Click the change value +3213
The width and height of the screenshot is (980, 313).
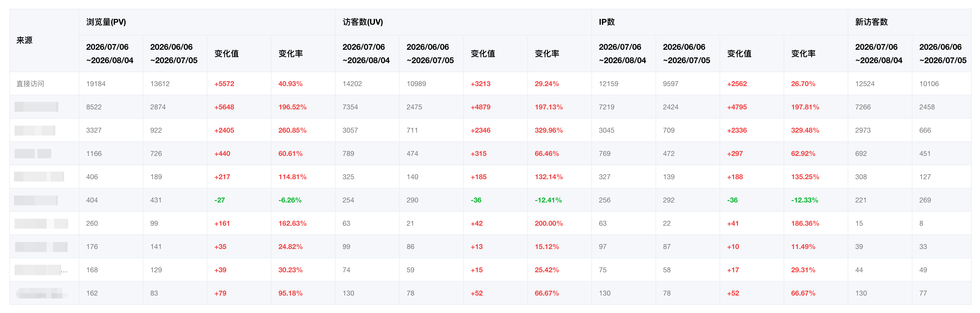click(481, 83)
